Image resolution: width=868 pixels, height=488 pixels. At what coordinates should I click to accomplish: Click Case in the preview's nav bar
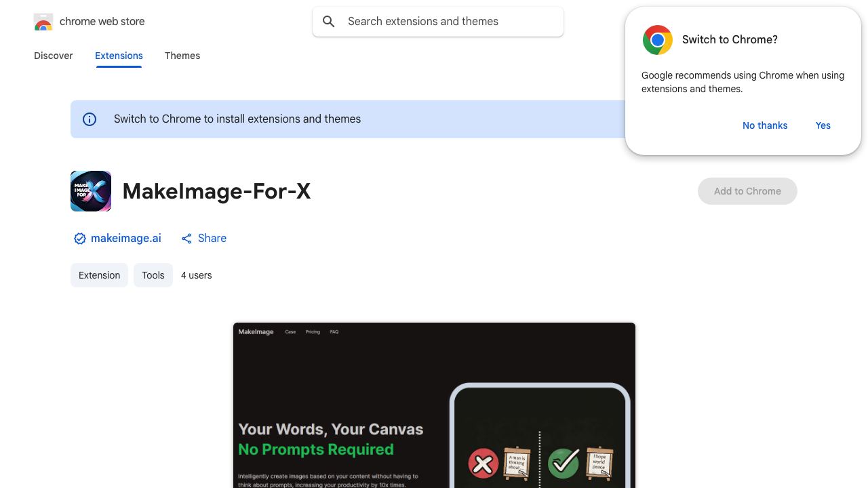(290, 332)
